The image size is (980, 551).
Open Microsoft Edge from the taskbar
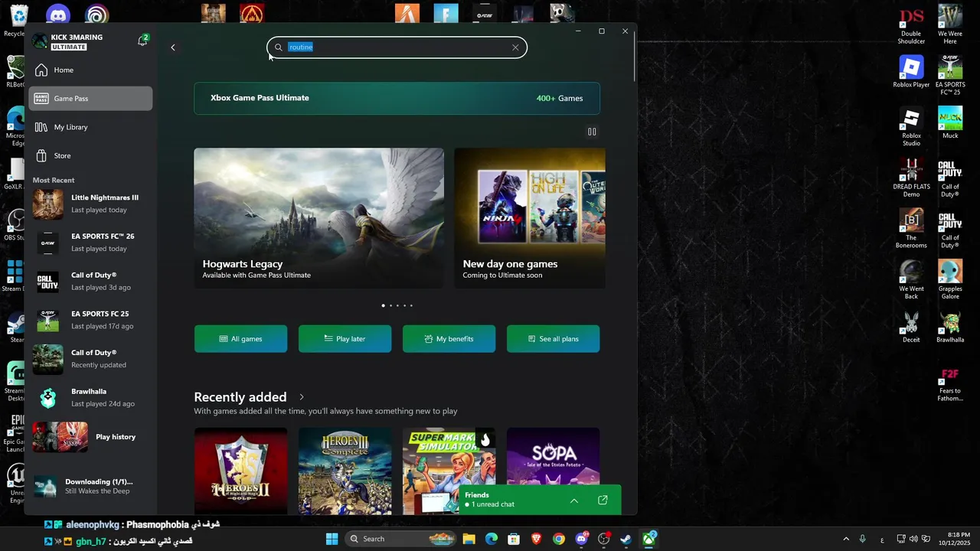click(x=492, y=539)
